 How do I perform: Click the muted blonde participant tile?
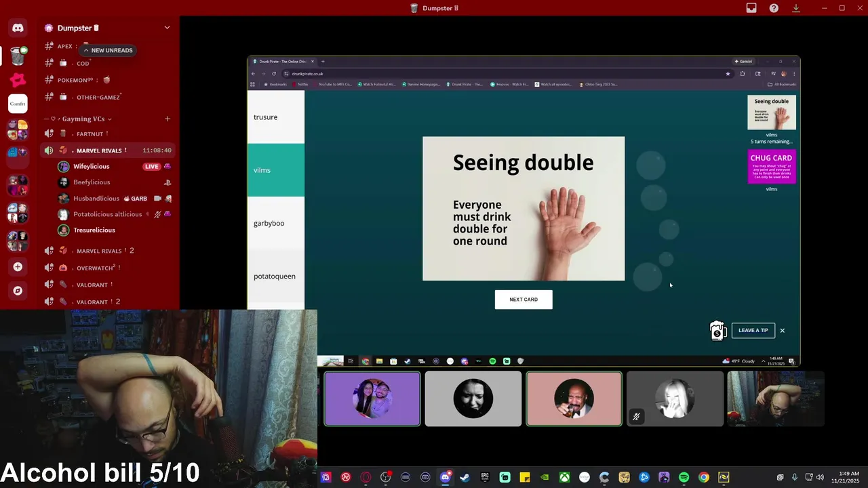tap(675, 399)
